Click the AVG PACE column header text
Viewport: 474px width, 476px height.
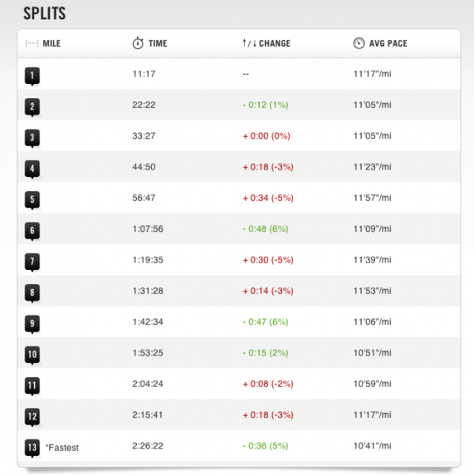(x=388, y=43)
